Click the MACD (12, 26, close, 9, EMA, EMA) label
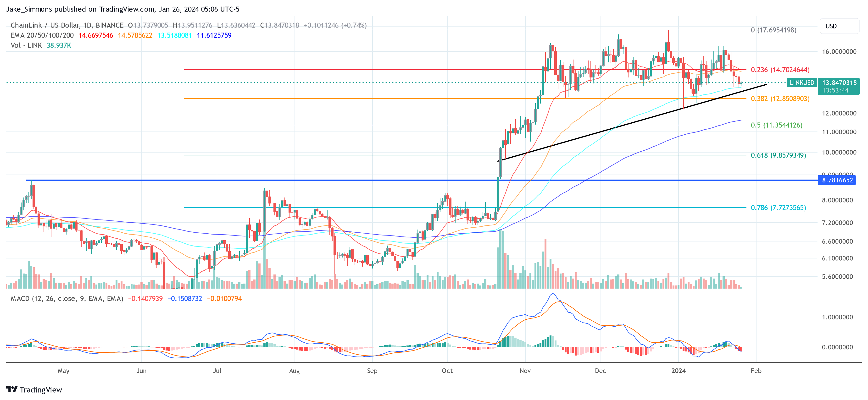 (67, 299)
